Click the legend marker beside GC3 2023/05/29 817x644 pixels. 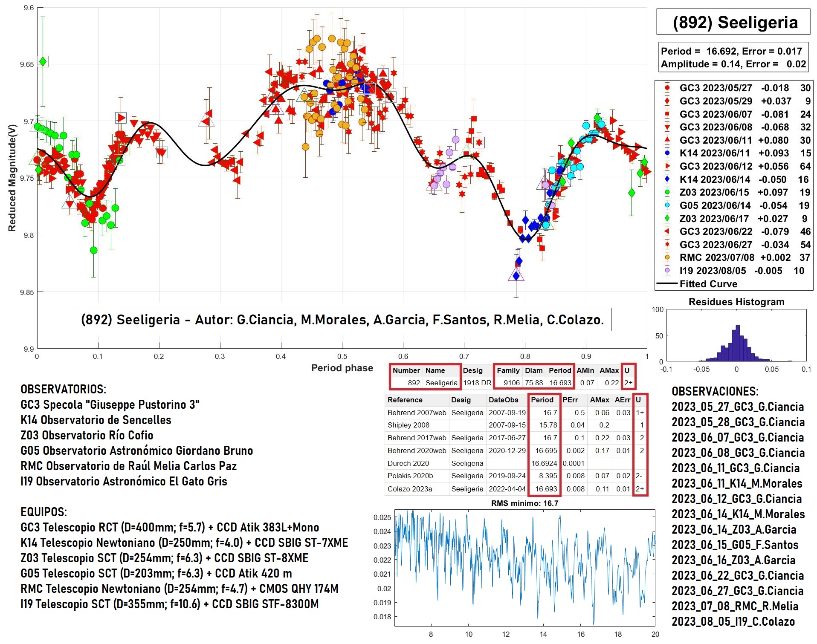[667, 101]
